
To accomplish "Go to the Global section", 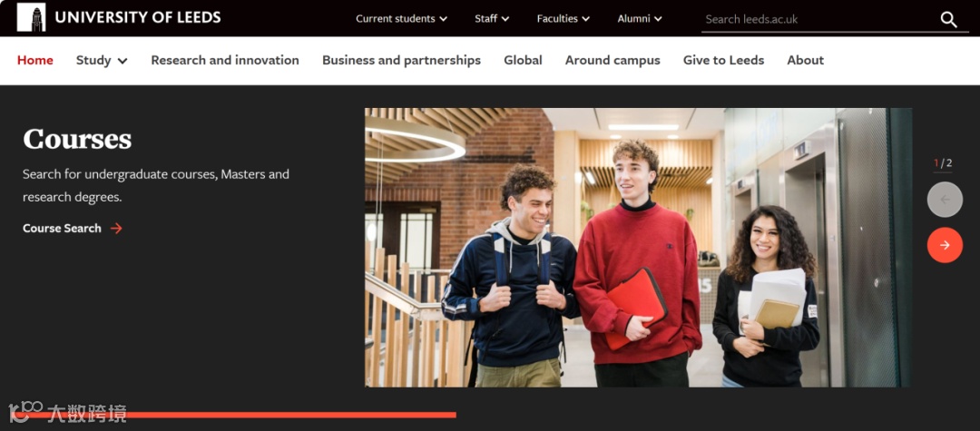I will [524, 61].
